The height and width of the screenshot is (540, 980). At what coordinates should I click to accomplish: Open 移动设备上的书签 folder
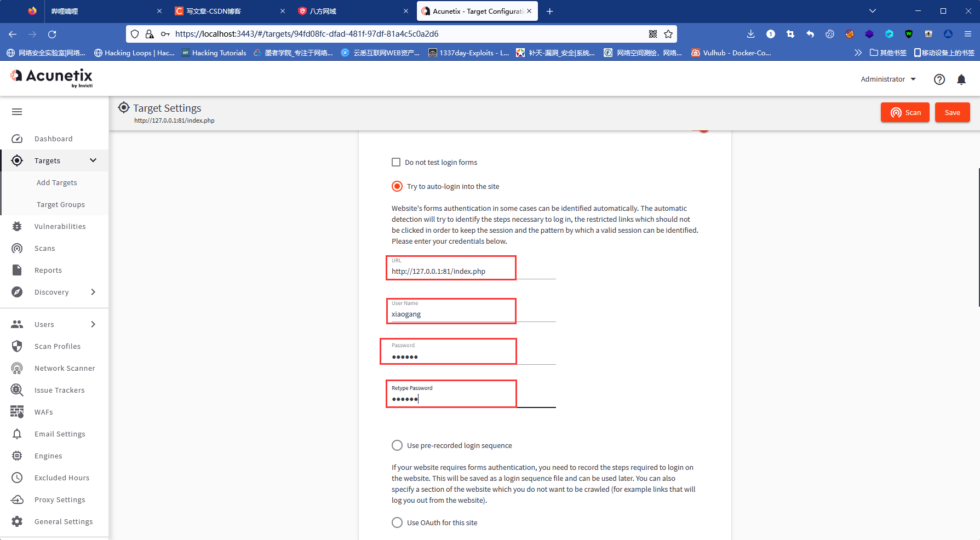tap(944, 53)
